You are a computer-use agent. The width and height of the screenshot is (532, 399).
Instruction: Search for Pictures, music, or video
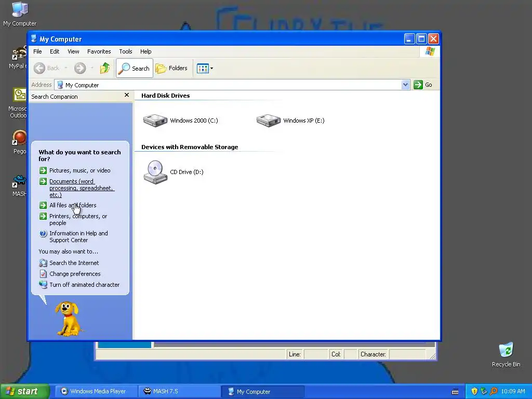[x=79, y=170]
